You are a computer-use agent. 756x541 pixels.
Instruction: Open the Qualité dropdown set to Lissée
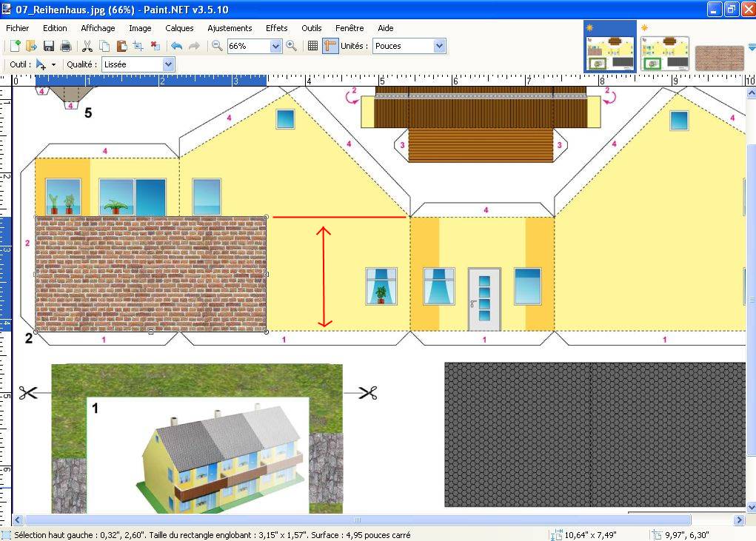(x=168, y=64)
